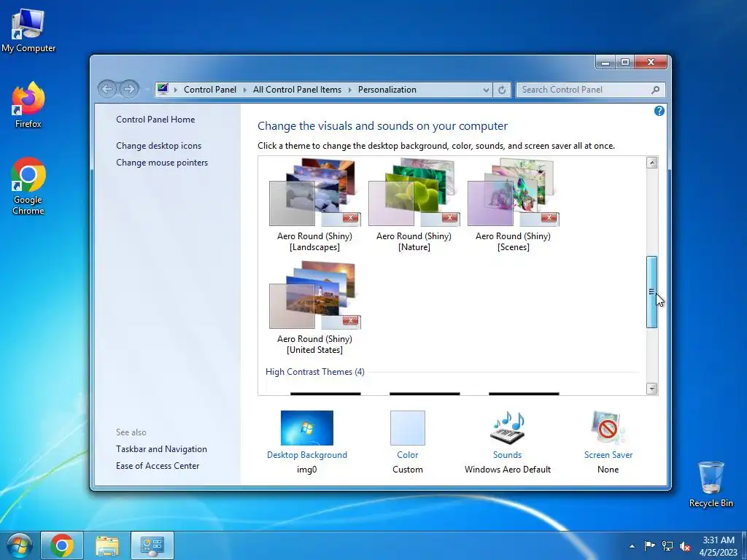Select the Control Panel taskbar button
Screen dimensions: 747x560
pyautogui.click(x=152, y=545)
